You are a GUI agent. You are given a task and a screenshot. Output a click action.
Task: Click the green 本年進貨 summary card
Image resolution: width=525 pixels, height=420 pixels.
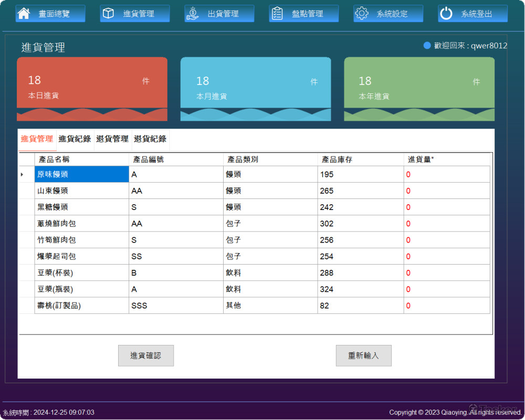point(419,87)
